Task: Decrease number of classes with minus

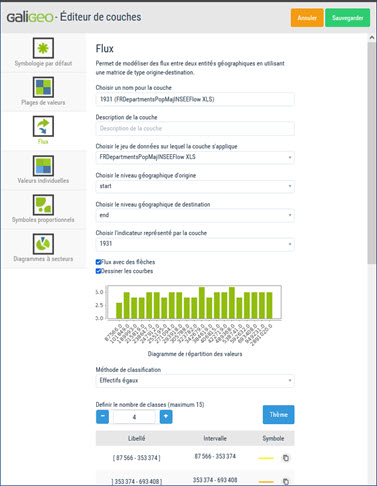Action: pyautogui.click(x=103, y=417)
